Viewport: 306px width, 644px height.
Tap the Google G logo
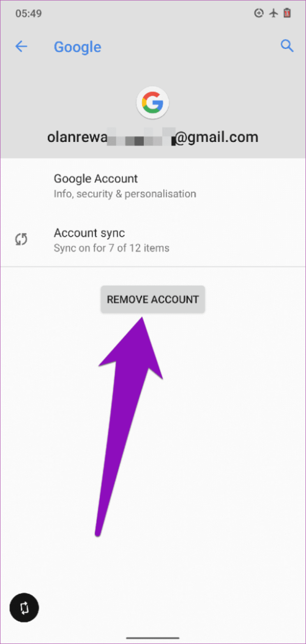153,102
